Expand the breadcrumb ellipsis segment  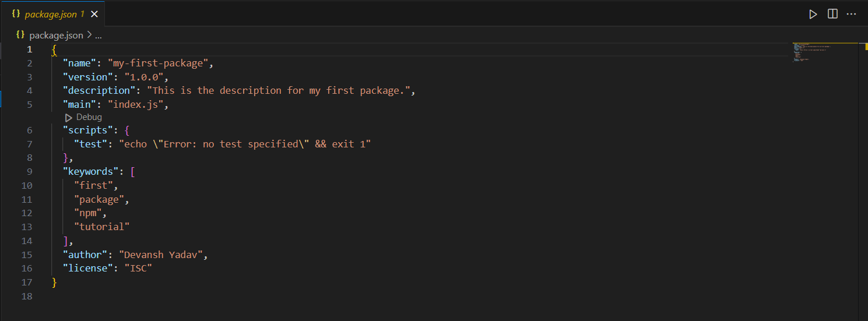[x=99, y=36]
